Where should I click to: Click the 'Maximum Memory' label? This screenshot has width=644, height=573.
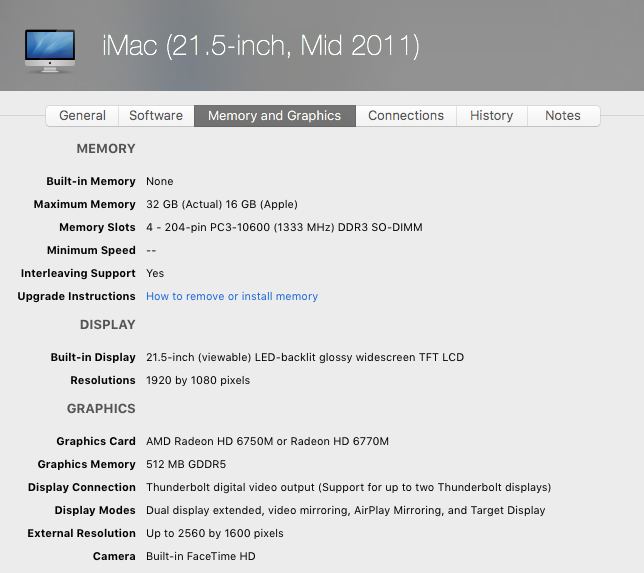(85, 204)
